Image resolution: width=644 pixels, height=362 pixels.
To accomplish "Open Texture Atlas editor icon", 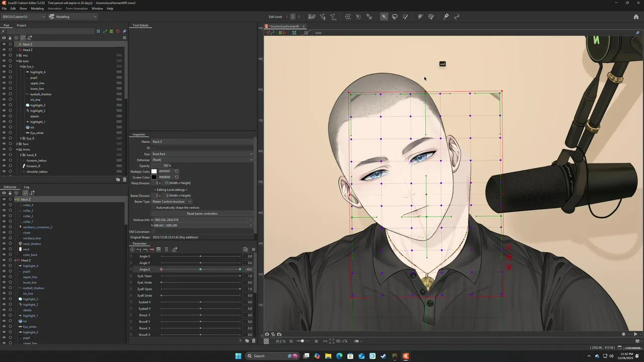I will coord(311,17).
